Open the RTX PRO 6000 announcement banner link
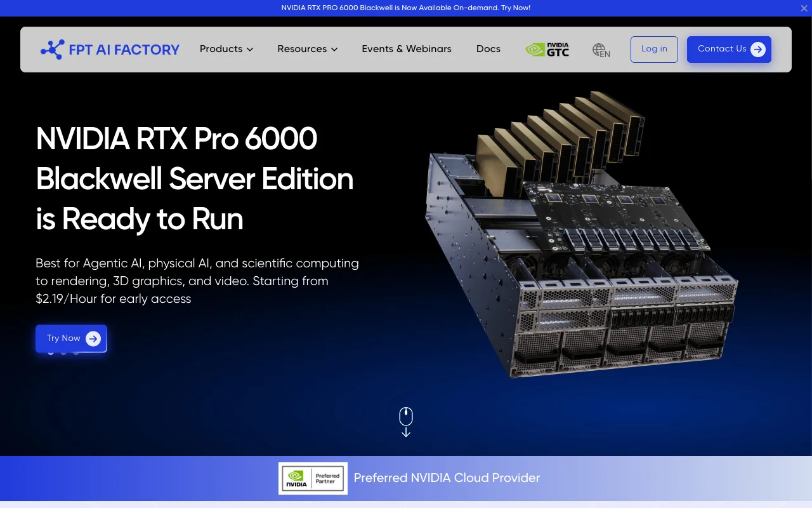Screen dimensions: 812x508 pos(406,8)
